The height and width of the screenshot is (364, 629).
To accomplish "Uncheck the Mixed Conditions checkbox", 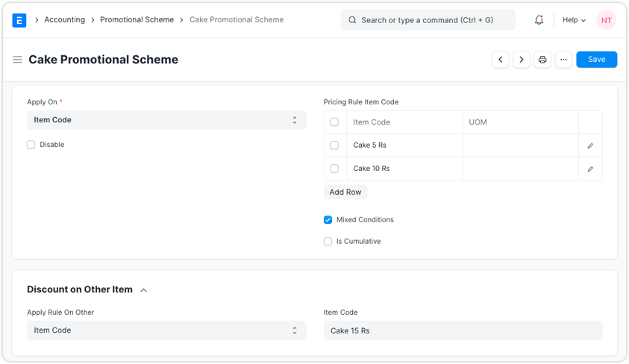I will (x=328, y=220).
